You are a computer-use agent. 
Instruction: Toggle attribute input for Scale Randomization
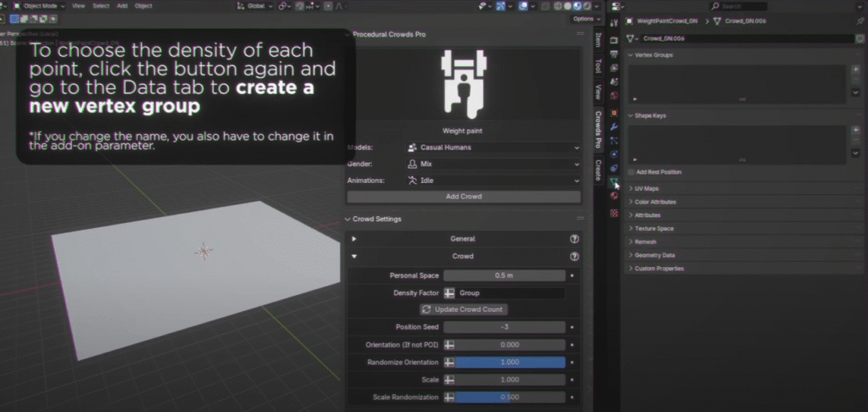(x=450, y=397)
